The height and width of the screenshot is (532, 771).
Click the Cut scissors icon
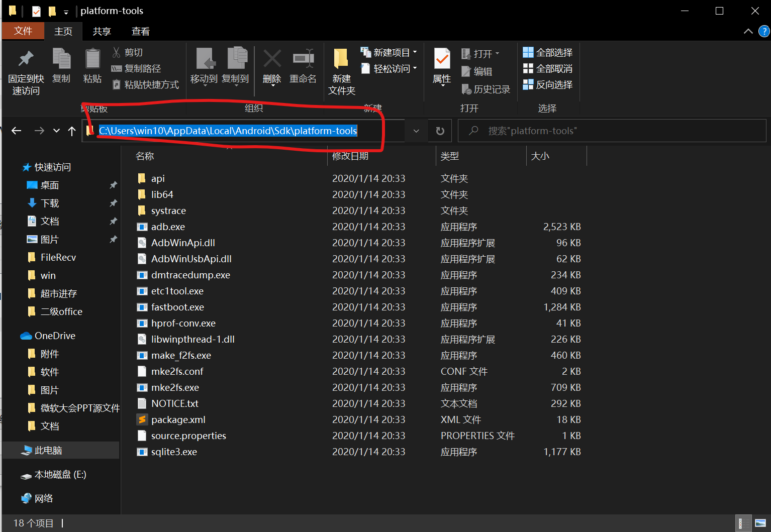point(117,52)
